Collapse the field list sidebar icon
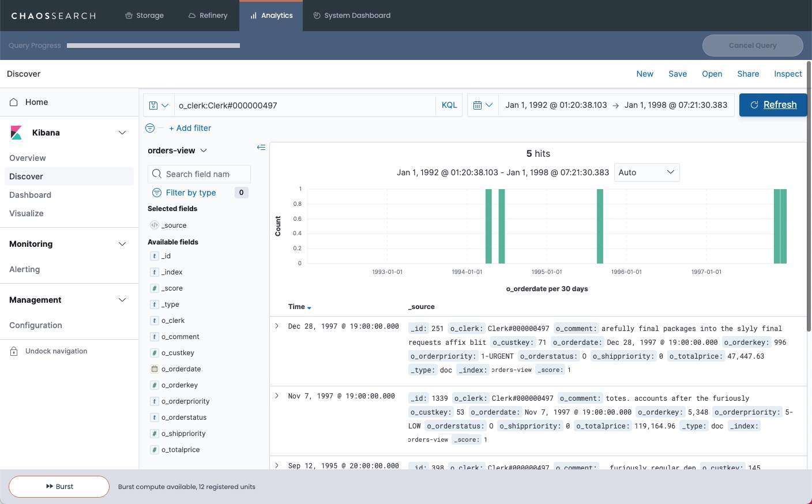 261,148
